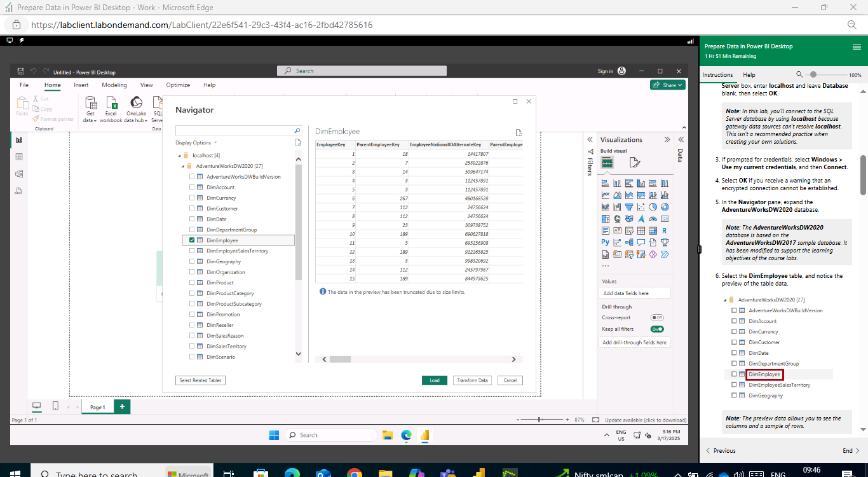Choose the line chart visual
This screenshot has height=477, width=868.
point(606,195)
